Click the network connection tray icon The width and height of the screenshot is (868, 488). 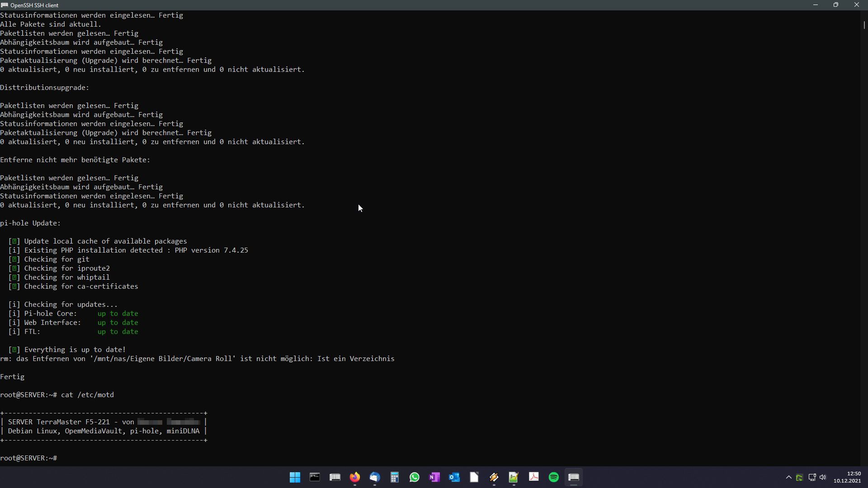pos(812,477)
